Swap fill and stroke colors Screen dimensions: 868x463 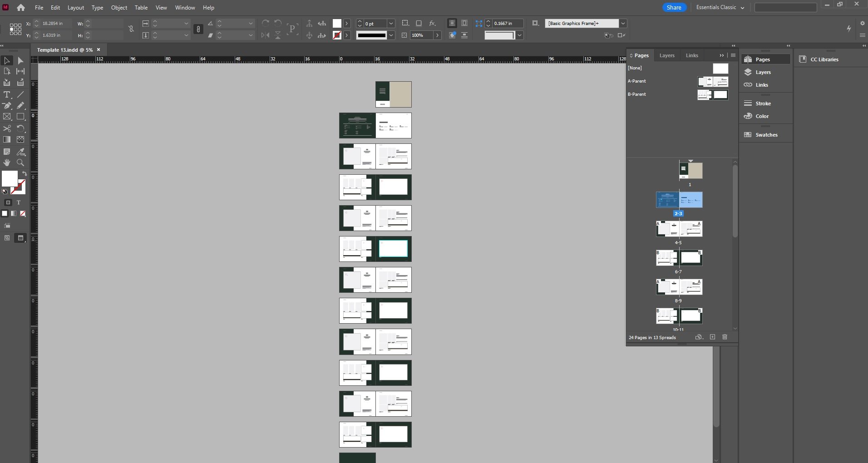[x=25, y=174]
